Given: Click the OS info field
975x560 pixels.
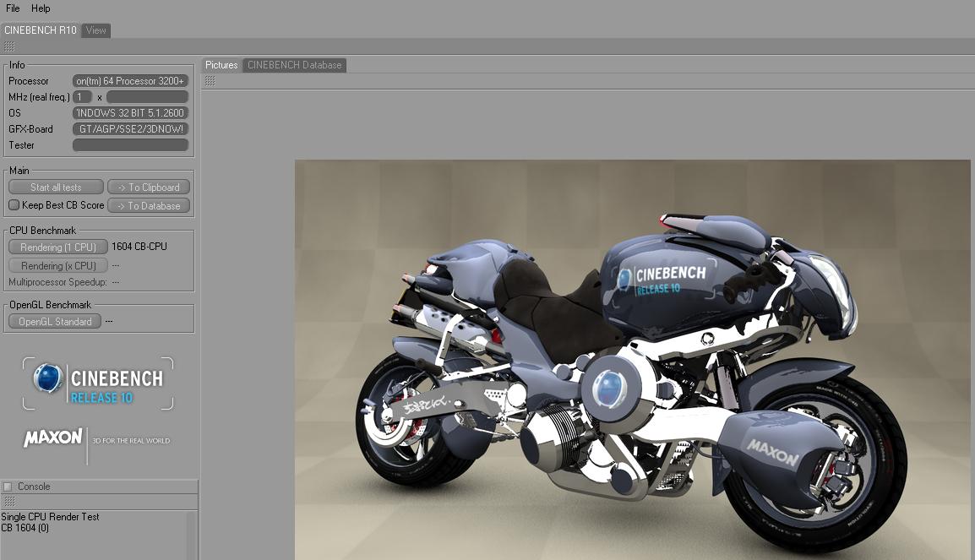Looking at the screenshot, I should click(131, 113).
